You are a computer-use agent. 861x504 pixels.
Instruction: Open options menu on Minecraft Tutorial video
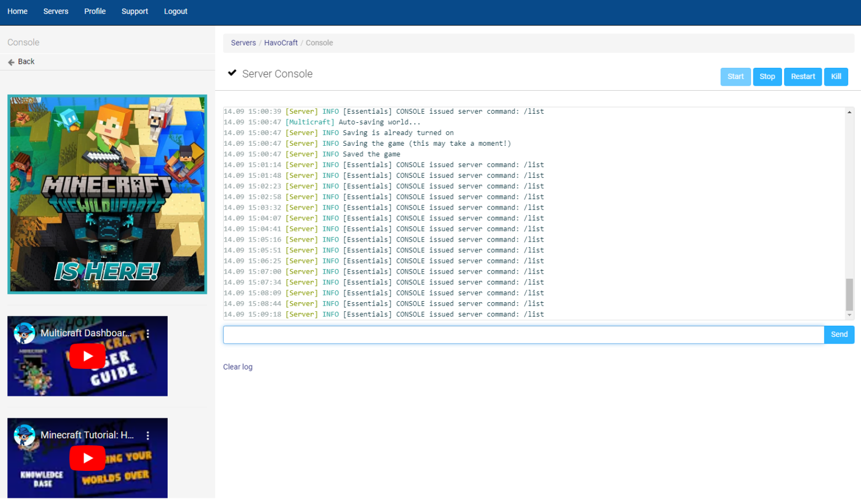[148, 436]
